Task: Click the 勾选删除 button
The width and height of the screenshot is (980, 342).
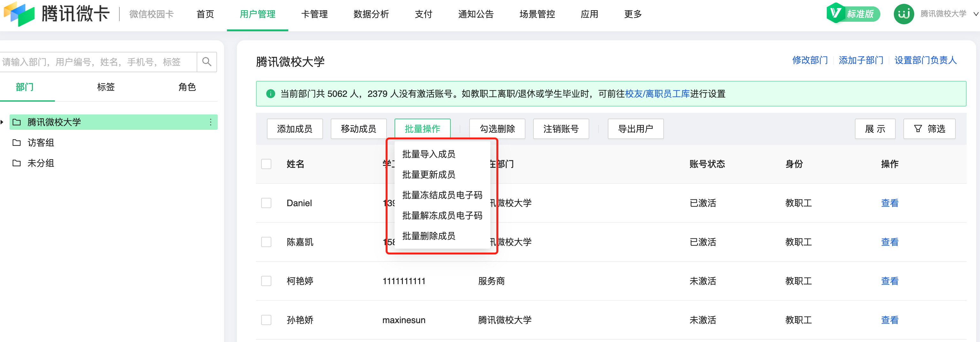Action: tap(497, 129)
